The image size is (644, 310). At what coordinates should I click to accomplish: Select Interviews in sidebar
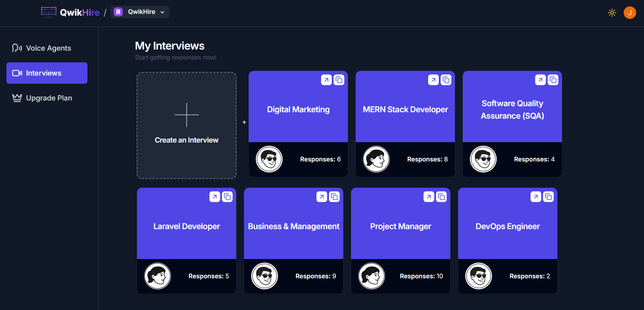47,73
